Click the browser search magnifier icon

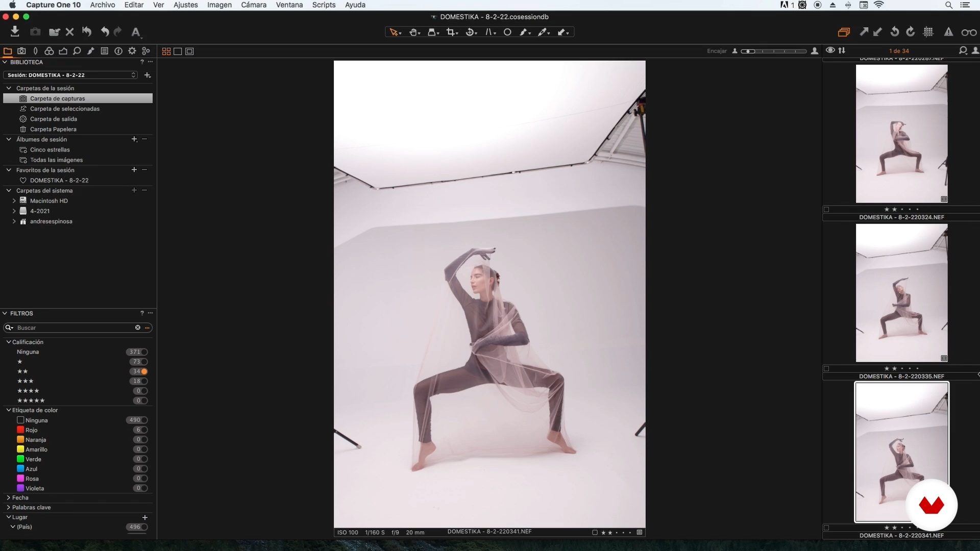tap(963, 51)
